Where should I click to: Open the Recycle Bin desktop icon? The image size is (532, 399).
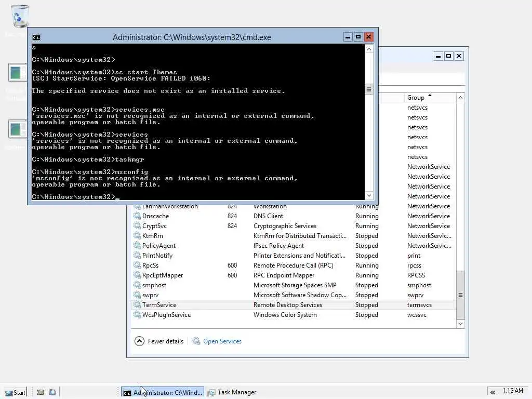20,16
